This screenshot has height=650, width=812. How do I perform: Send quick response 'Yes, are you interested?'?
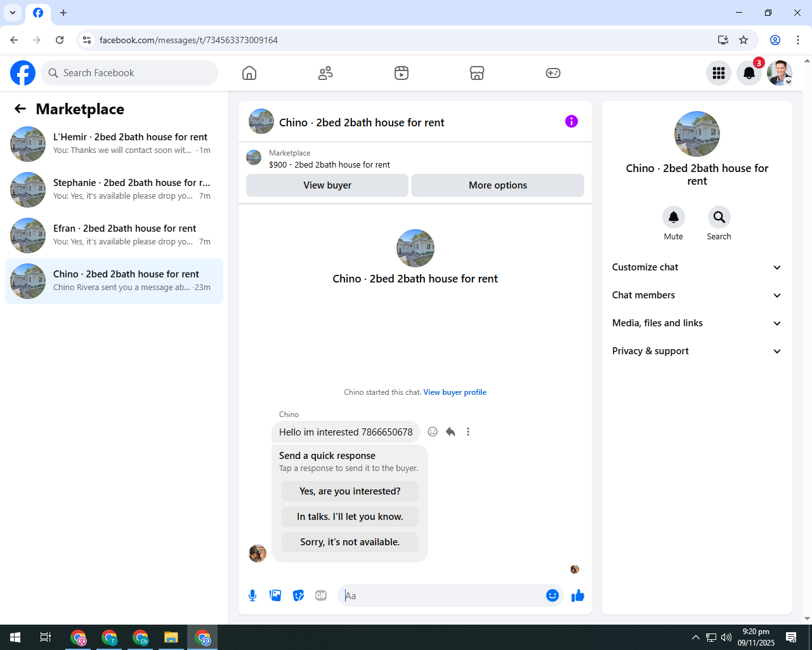[350, 491]
